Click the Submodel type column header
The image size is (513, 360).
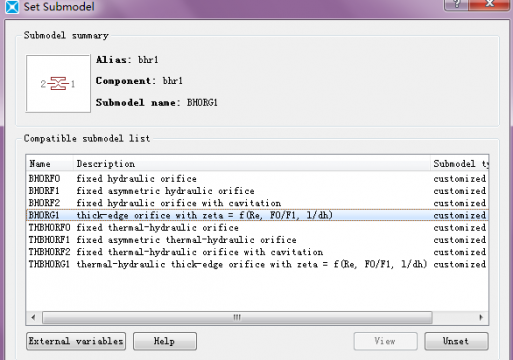[x=459, y=164]
